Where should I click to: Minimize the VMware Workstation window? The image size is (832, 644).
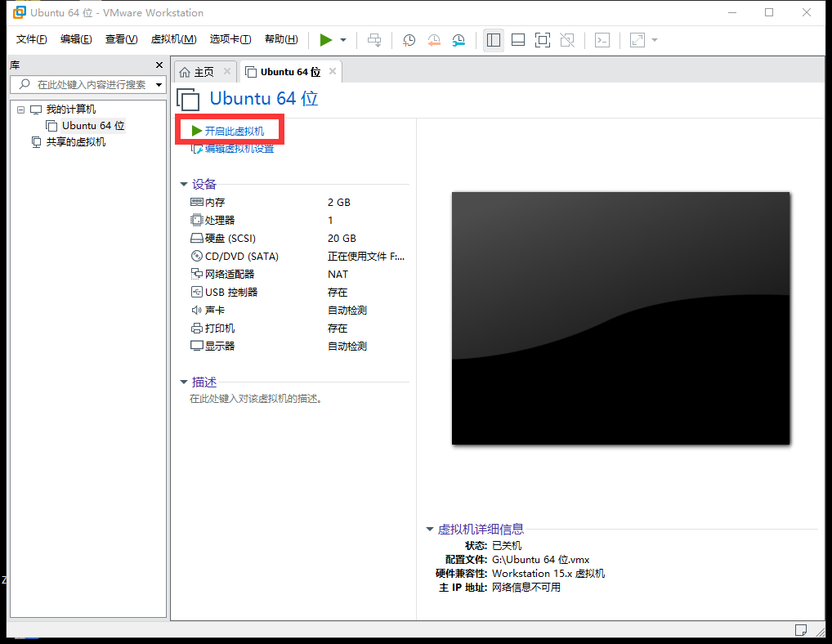[732, 12]
